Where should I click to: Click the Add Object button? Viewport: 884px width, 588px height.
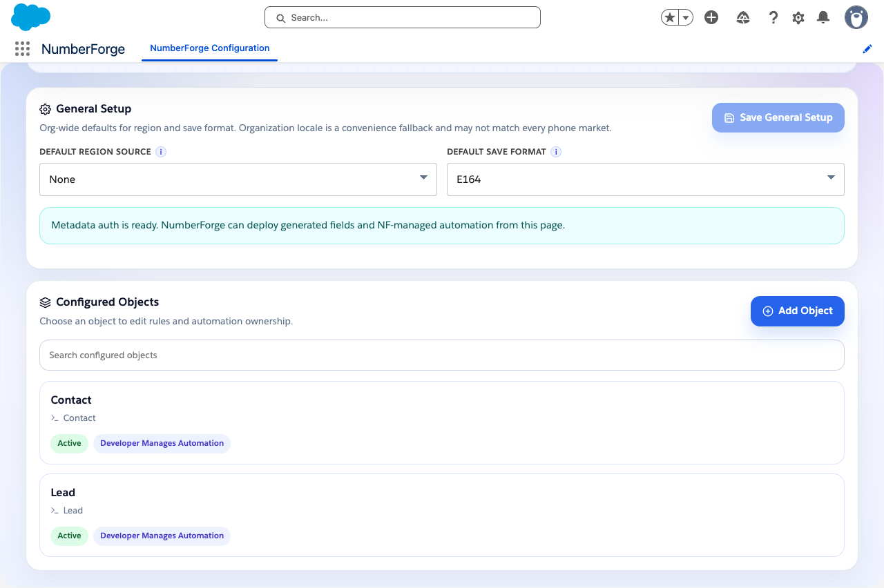coord(798,311)
